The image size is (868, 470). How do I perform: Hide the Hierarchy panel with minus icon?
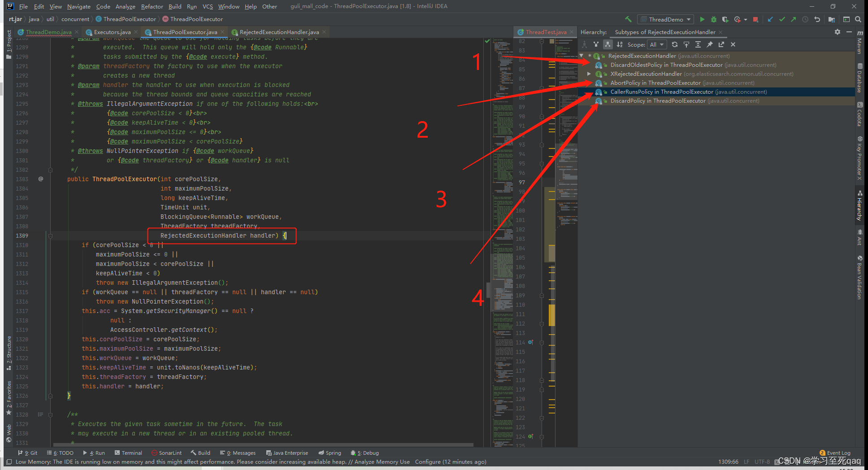[x=849, y=32]
